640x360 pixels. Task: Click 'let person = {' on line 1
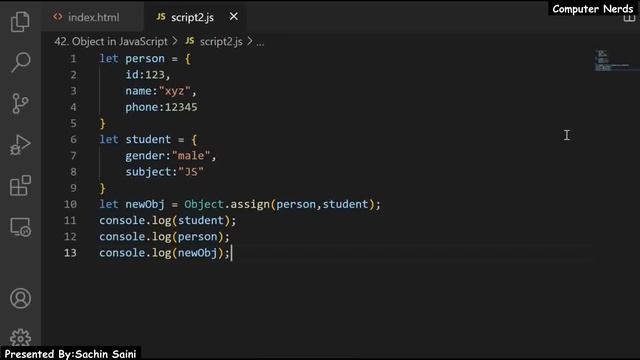coord(145,59)
